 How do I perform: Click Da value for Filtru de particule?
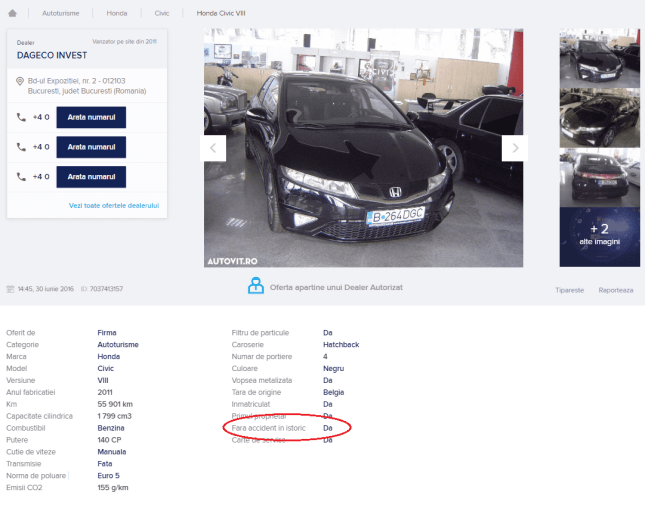click(328, 333)
